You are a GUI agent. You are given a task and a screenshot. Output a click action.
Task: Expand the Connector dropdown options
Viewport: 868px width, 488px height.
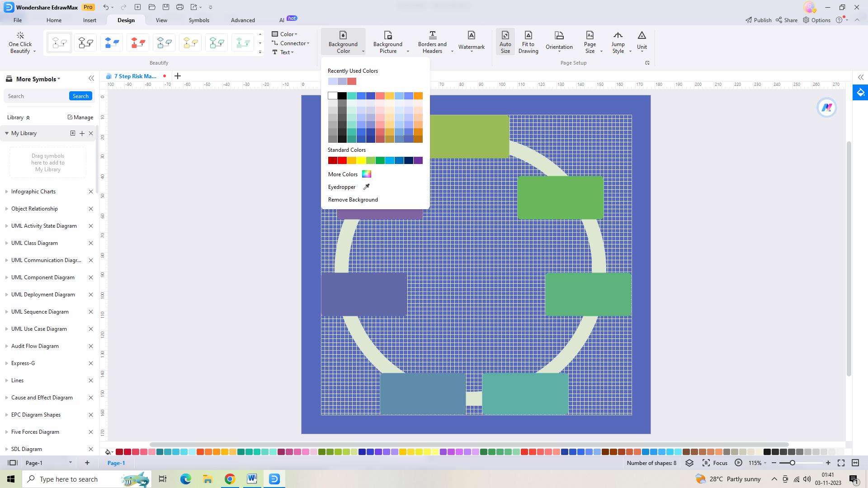tap(308, 43)
